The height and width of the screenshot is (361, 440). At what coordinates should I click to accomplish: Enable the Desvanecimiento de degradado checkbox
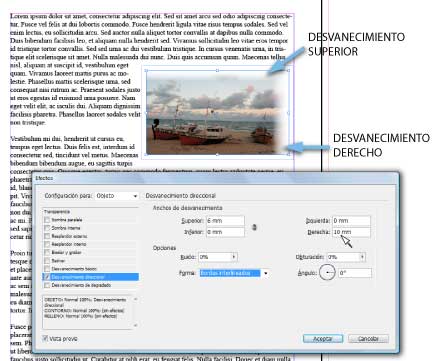[x=47, y=285]
